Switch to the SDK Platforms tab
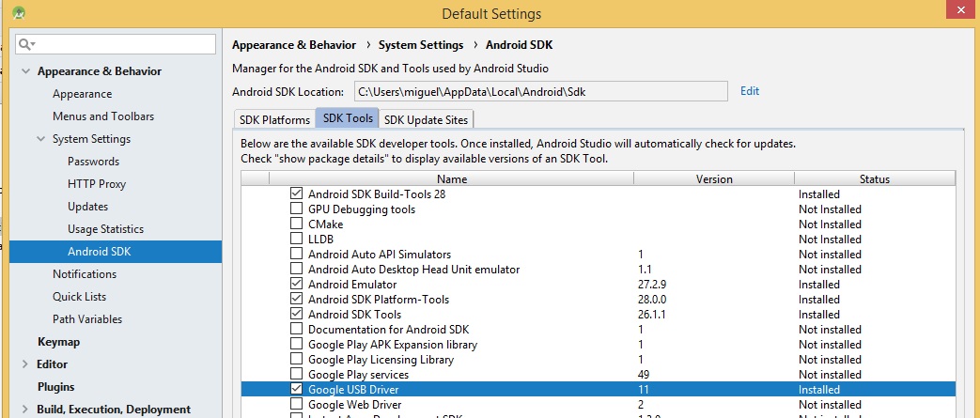 coord(274,119)
